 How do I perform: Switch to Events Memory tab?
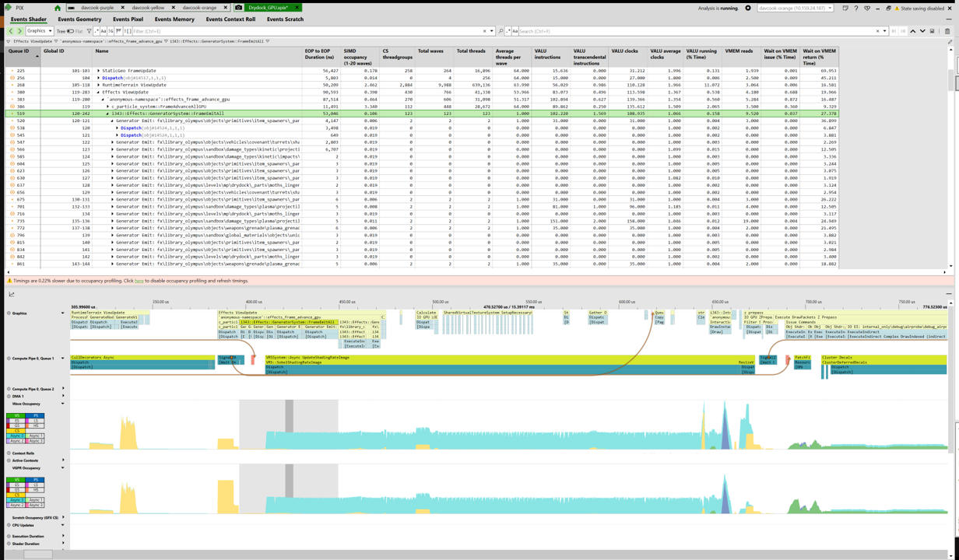(174, 19)
